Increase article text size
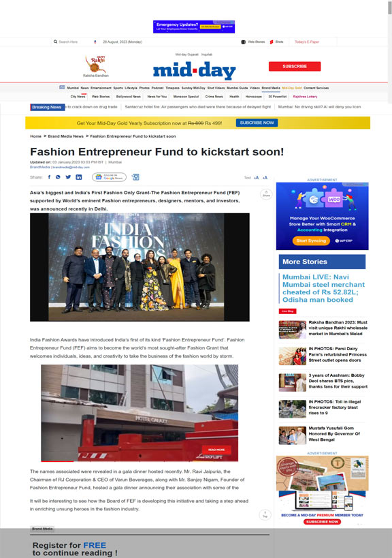The height and width of the screenshot is (558, 392). coord(265,178)
